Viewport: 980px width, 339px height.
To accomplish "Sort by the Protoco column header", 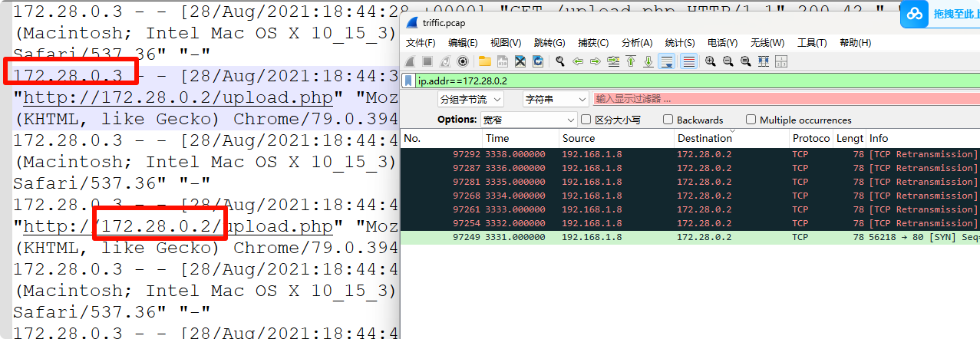I will (811, 138).
